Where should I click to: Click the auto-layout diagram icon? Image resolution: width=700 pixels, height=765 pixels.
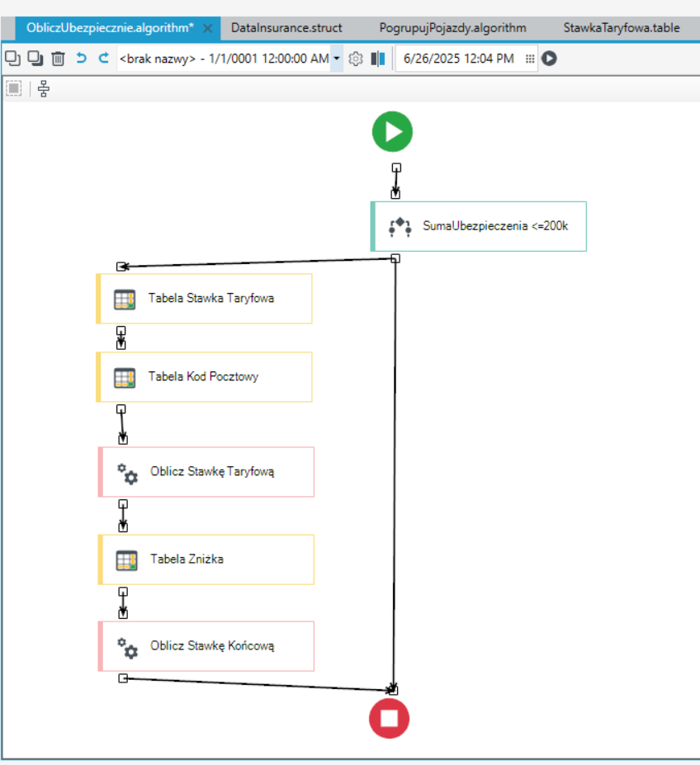pos(44,88)
